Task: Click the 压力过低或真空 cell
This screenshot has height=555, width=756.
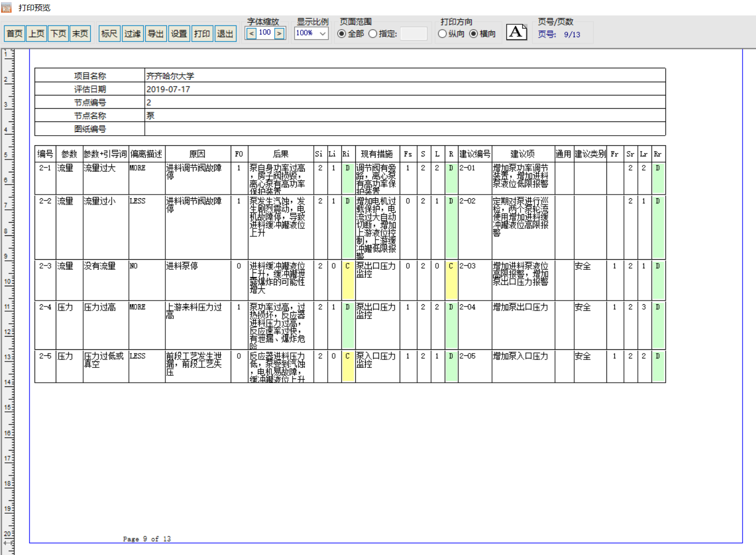Action: tap(106, 366)
